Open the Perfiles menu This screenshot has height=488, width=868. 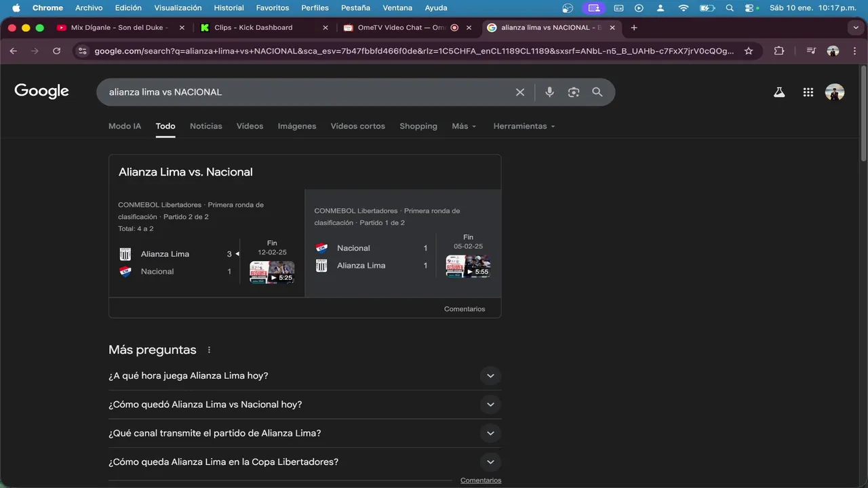tap(315, 8)
